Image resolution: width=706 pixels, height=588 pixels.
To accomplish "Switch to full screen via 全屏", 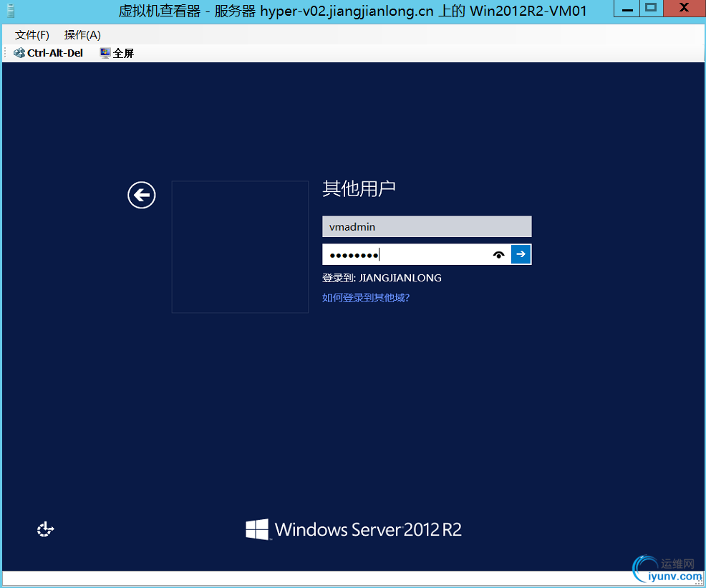I will click(117, 53).
